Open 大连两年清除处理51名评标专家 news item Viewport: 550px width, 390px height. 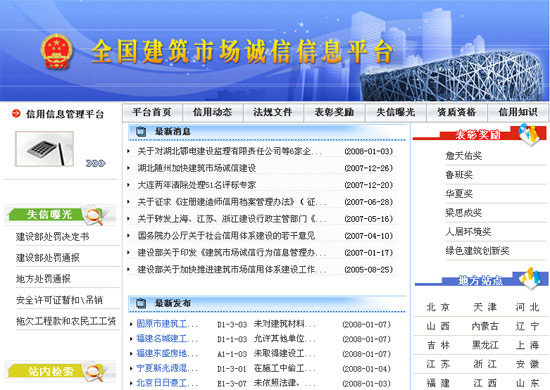tap(196, 185)
